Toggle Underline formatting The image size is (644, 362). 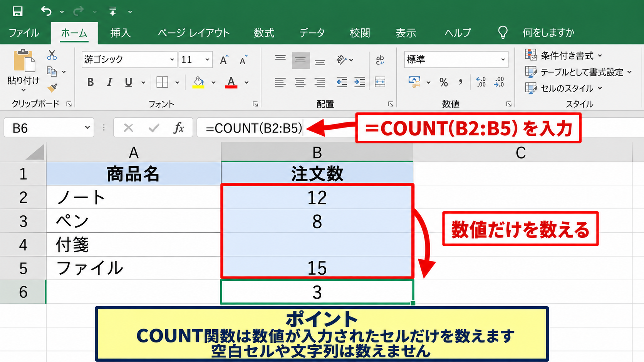pos(129,82)
